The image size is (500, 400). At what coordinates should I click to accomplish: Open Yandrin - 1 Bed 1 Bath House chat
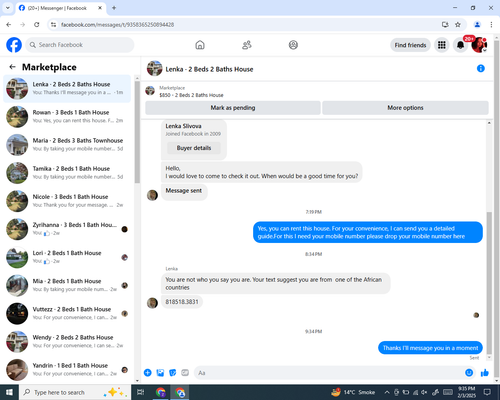tap(67, 370)
